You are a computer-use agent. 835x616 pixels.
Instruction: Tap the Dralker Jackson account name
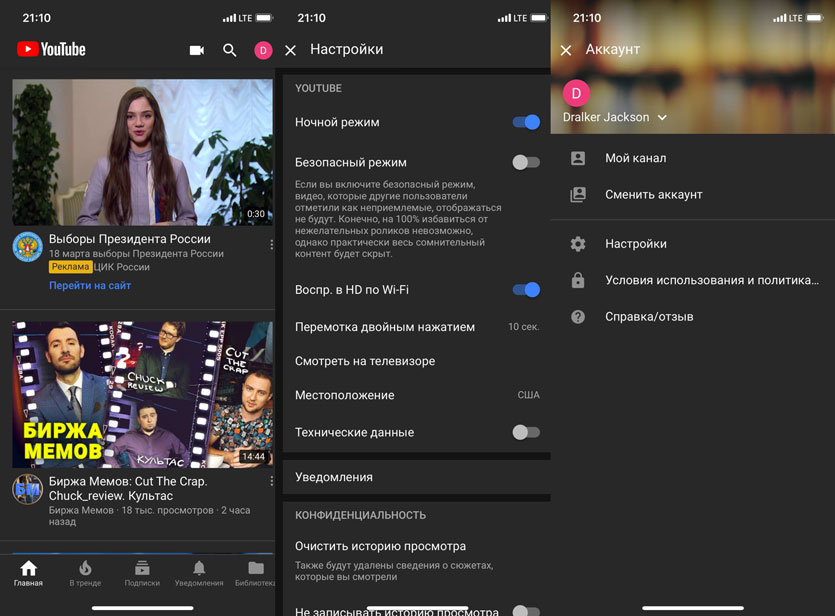click(x=606, y=117)
